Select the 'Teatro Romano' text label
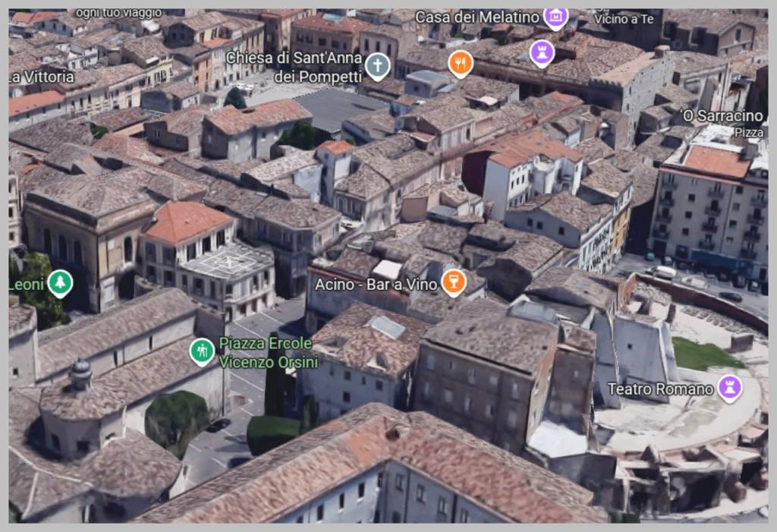Image resolution: width=777 pixels, height=532 pixels. [x=660, y=389]
